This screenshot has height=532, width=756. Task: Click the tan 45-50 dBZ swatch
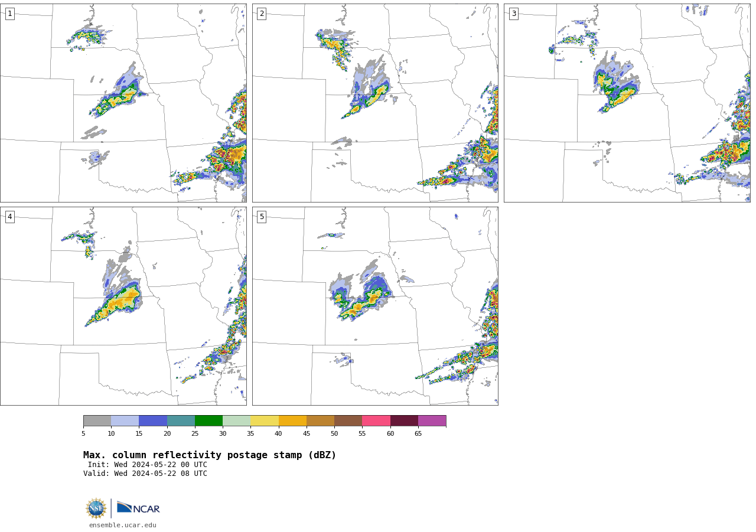[320, 420]
